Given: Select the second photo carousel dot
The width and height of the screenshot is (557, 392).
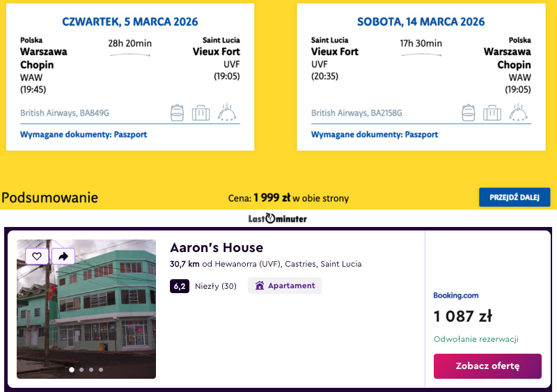Looking at the screenshot, I should pyautogui.click(x=81, y=370).
